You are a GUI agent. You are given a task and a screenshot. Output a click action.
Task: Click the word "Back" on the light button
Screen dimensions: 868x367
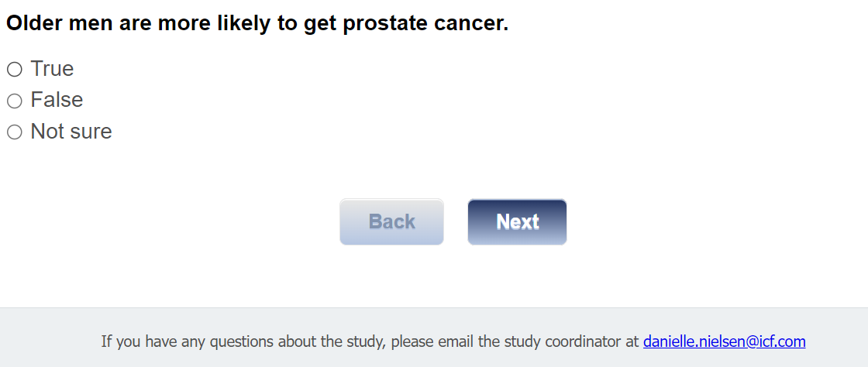click(391, 222)
